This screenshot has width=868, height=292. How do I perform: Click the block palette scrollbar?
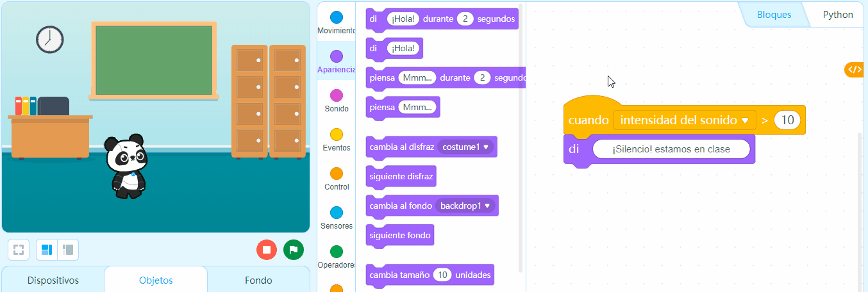click(x=521, y=138)
